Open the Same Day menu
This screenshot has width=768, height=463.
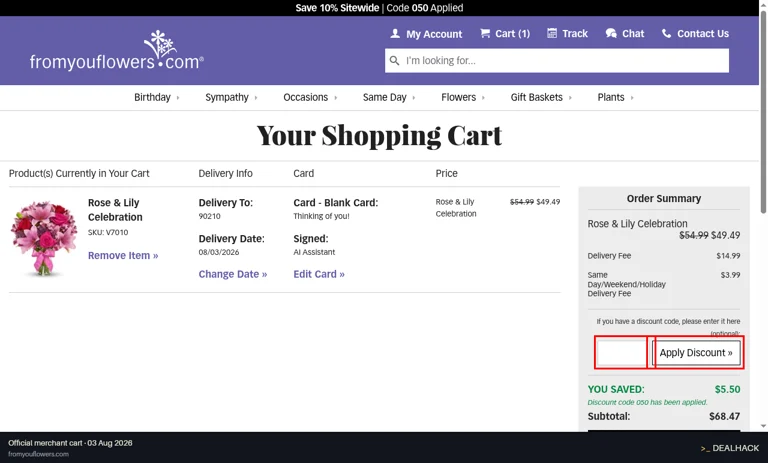(x=384, y=97)
